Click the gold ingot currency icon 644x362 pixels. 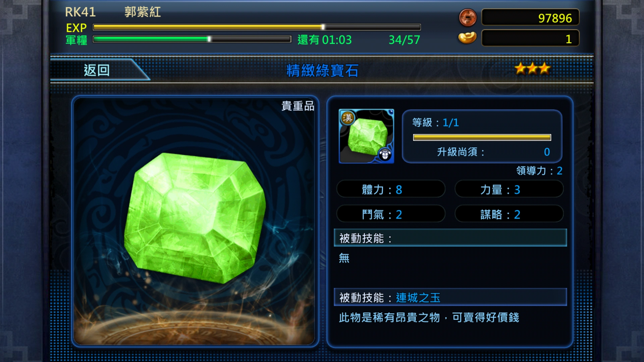coord(468,38)
